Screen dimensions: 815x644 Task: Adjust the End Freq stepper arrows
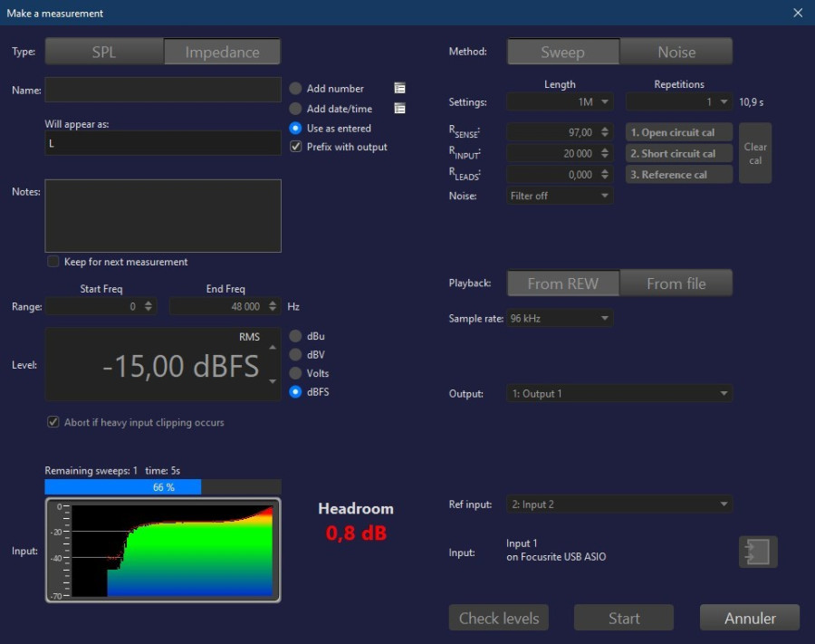click(x=273, y=306)
